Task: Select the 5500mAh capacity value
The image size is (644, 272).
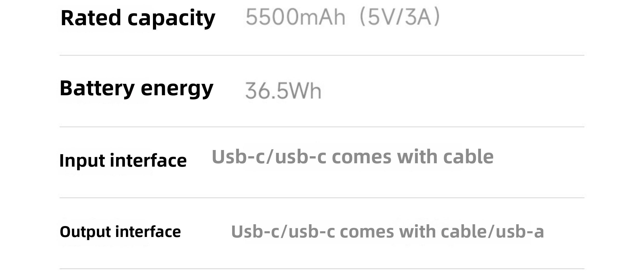Action: 295,17
